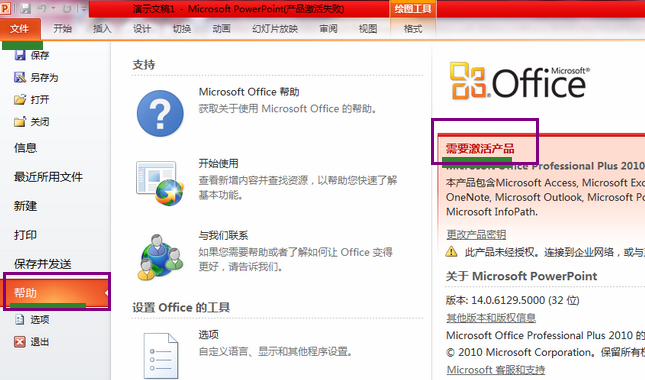Click the 选项 title under Office tools

[x=209, y=334]
